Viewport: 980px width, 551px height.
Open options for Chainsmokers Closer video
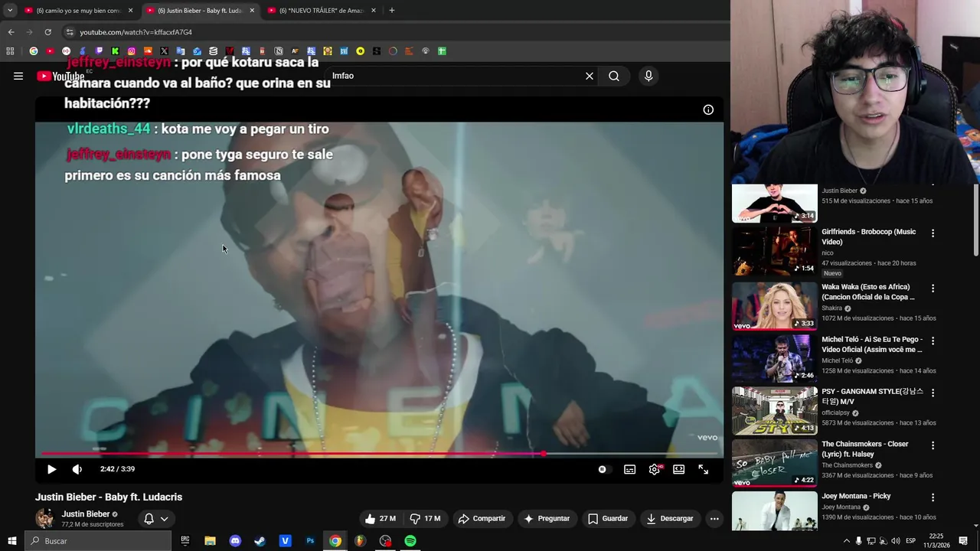(933, 445)
